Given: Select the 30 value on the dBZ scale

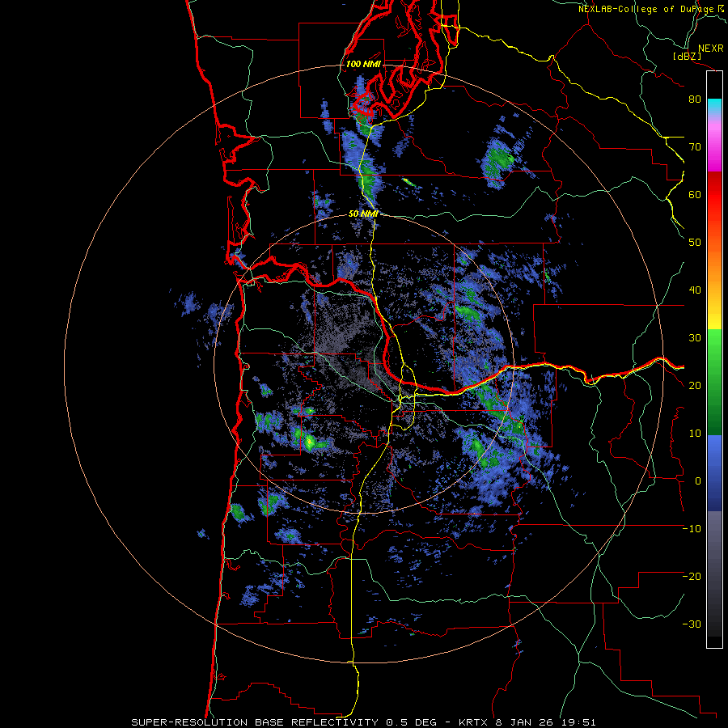Looking at the screenshot, I should pos(695,338).
